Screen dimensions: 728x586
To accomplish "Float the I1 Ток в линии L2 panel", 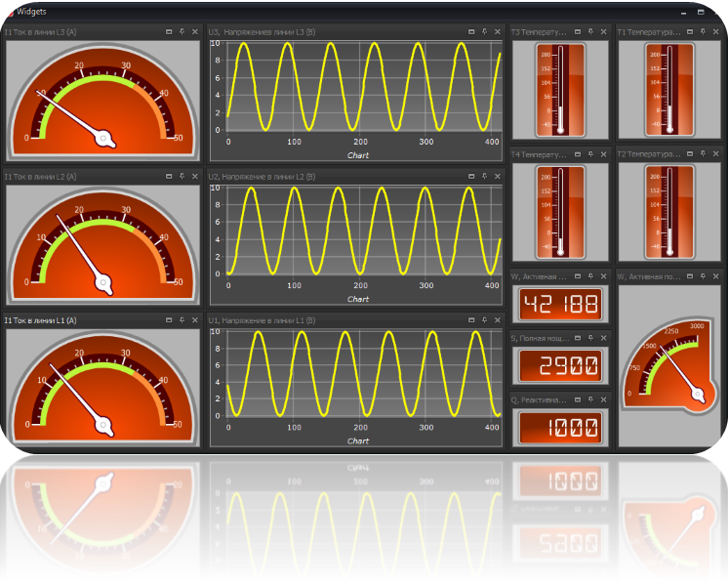I will click(169, 176).
